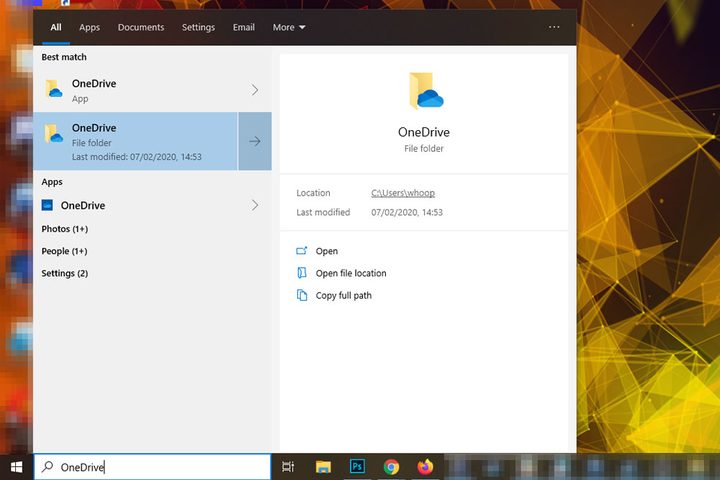Open Photoshop from the taskbar
The width and height of the screenshot is (720, 480).
pyautogui.click(x=357, y=467)
